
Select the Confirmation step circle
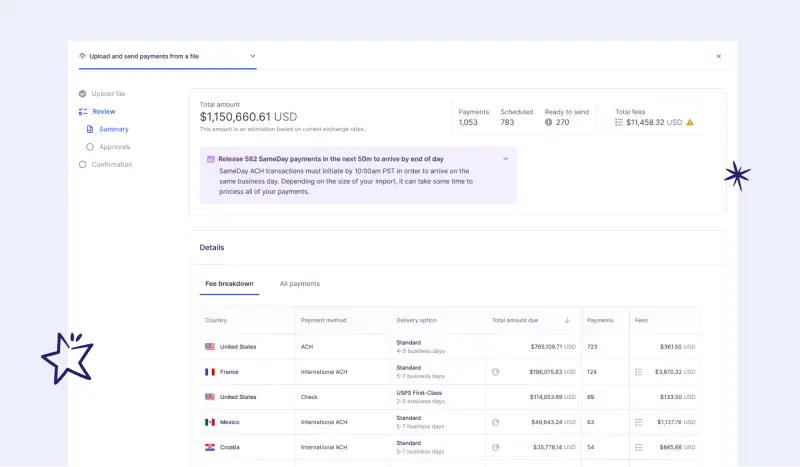click(x=83, y=164)
